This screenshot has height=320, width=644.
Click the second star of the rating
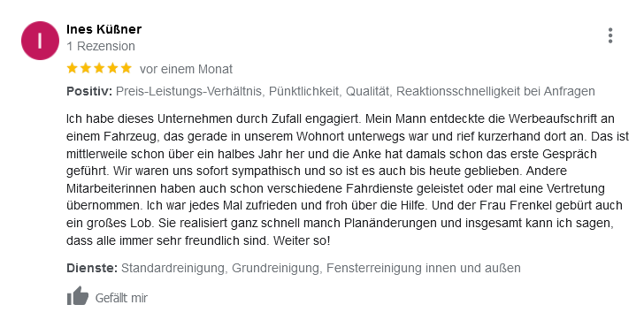coord(86,68)
